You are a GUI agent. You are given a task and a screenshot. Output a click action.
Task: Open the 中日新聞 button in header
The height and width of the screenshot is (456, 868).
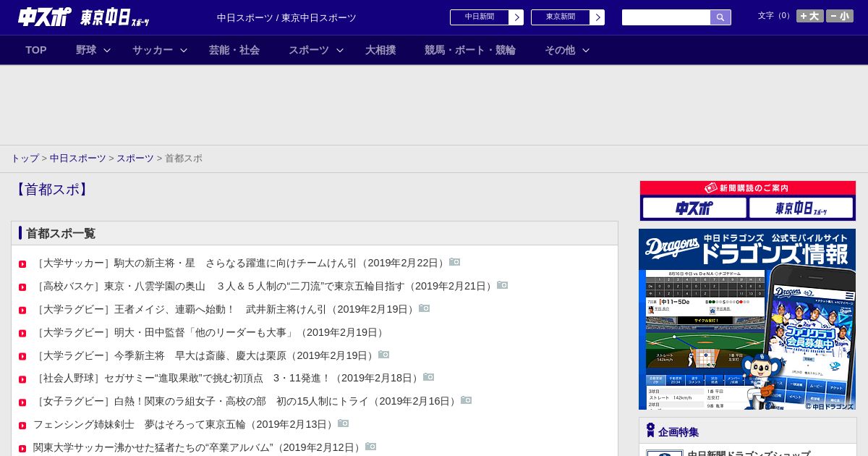point(480,17)
